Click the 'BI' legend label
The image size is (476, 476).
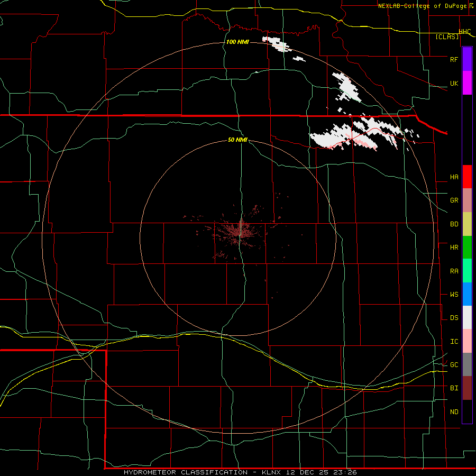click(454, 388)
